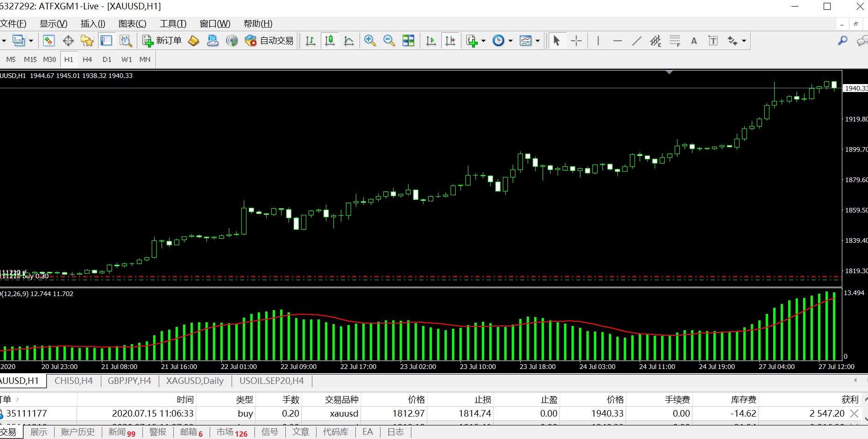The height and width of the screenshot is (439, 868).
Task: Select the text A tool
Action: tap(694, 41)
